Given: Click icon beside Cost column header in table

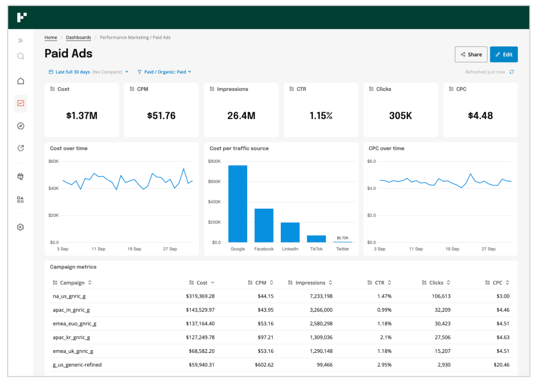Looking at the screenshot, I should 191,283.
